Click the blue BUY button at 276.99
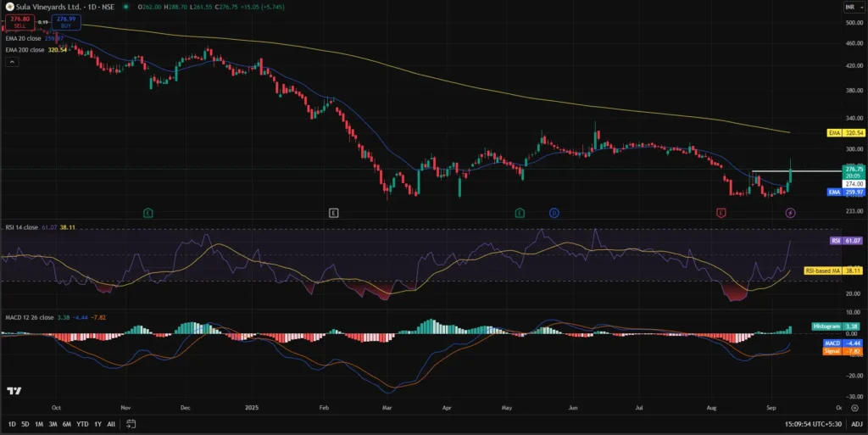Viewport: 868px width, 435px height. click(x=66, y=21)
